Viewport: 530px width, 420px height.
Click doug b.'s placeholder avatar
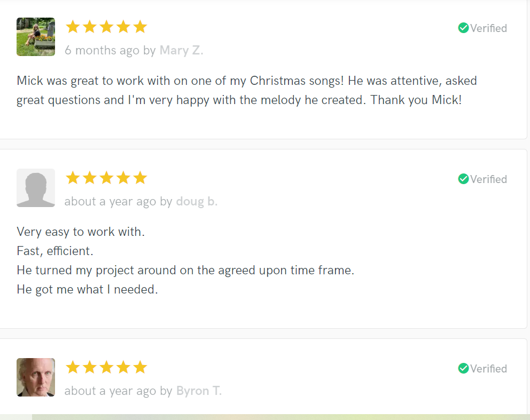tap(36, 188)
